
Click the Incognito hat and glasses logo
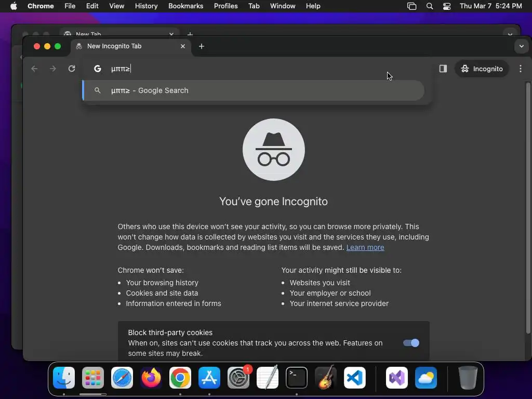click(x=274, y=150)
